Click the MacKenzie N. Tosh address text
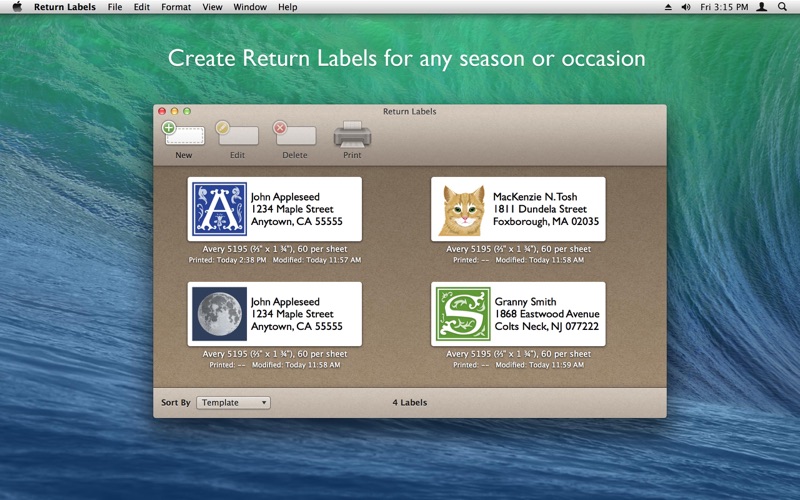800x500 pixels. point(546,209)
